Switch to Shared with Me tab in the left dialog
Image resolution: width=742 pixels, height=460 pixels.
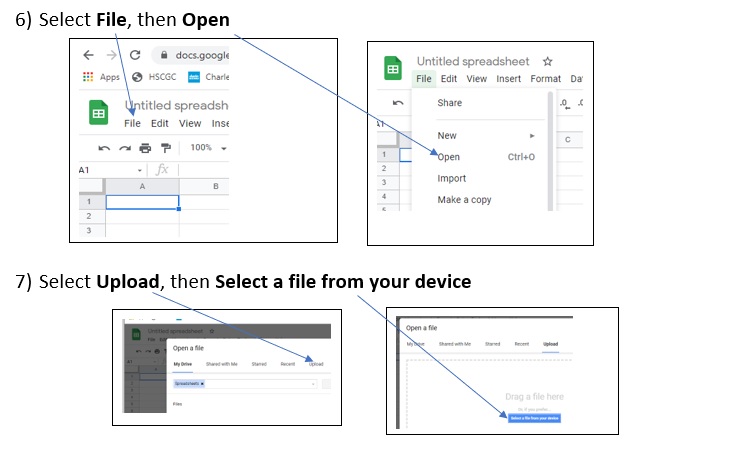tap(221, 364)
